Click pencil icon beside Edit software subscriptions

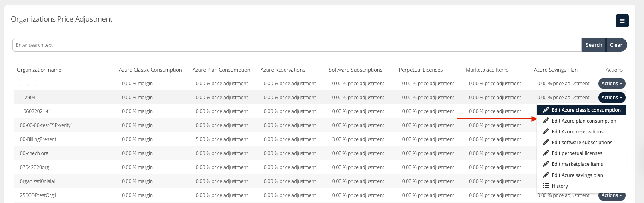click(546, 142)
